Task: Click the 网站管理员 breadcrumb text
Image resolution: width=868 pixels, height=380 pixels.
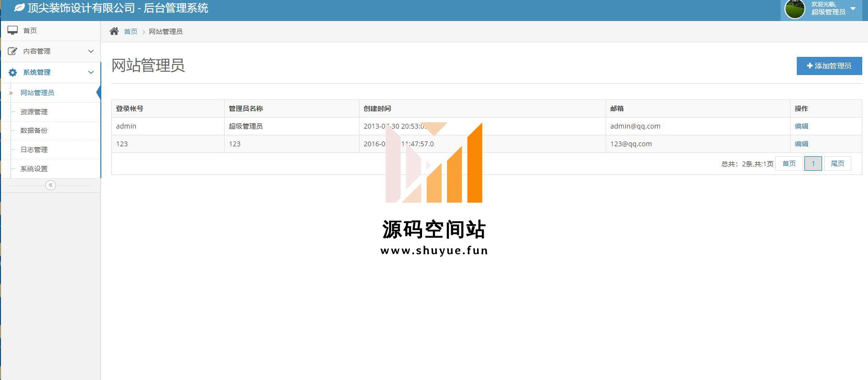Action: pos(165,32)
